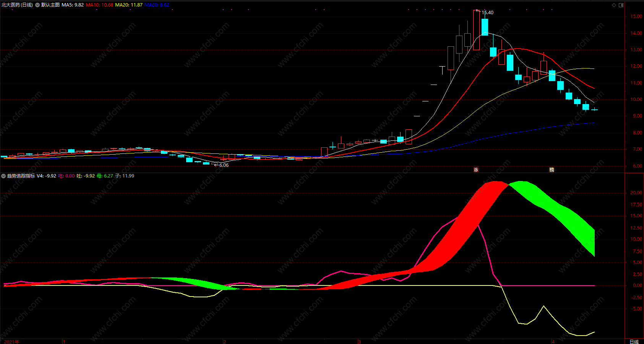Click the 吃: 0.00 value
Screen dimensions: 644x344
(x=67, y=176)
